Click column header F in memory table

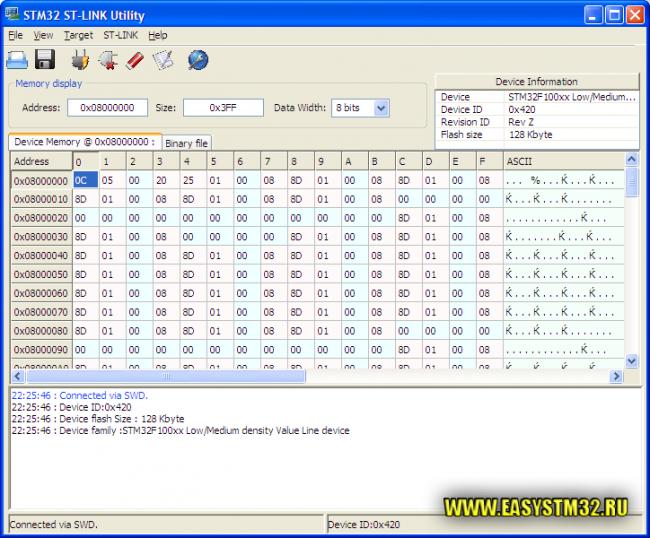(x=490, y=161)
